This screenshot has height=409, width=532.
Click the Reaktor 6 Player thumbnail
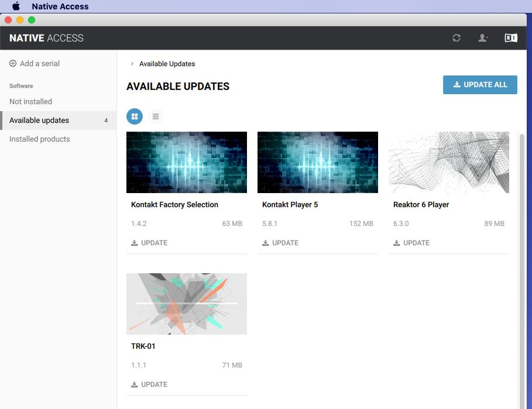(x=448, y=163)
